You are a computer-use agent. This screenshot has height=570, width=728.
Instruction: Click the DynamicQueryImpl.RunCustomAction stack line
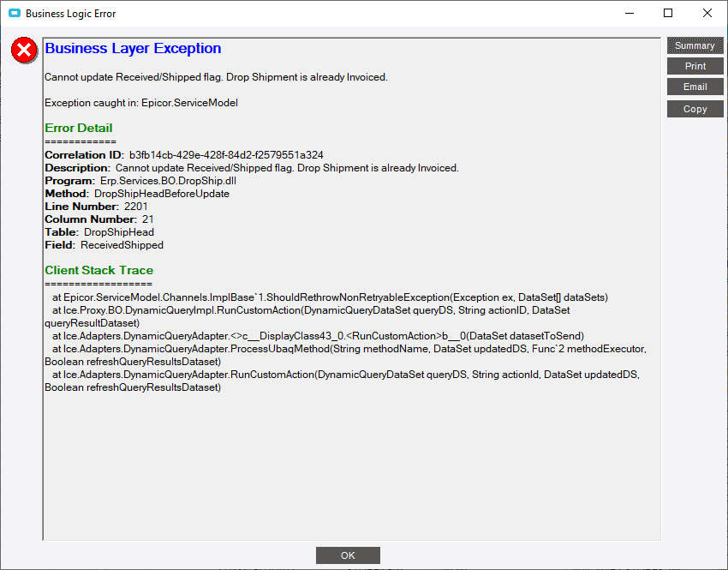click(307, 316)
